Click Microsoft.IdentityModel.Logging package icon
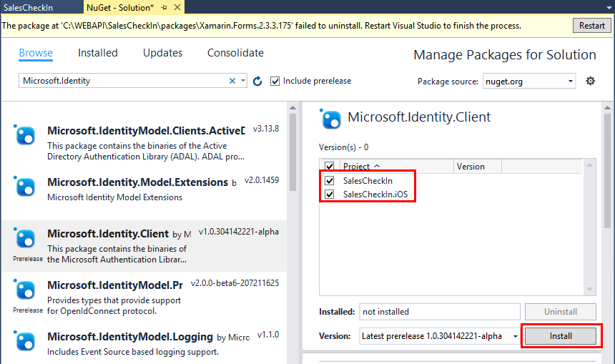The height and width of the screenshot is (364, 615). tap(25, 341)
